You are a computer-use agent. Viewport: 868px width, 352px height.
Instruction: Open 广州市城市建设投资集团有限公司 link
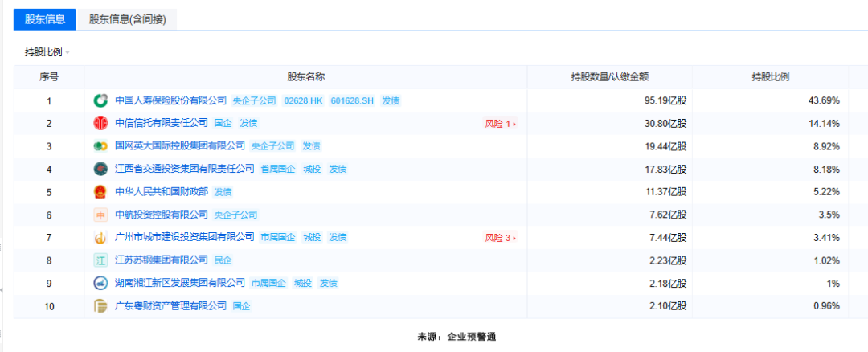[185, 237]
